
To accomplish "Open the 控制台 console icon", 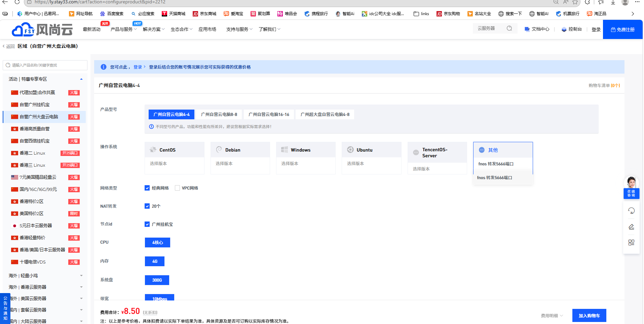I will point(564,30).
